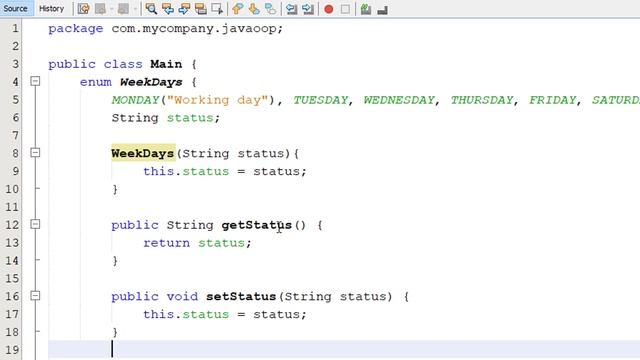Open the History view tab
This screenshot has height=360, width=640.
[51, 9]
